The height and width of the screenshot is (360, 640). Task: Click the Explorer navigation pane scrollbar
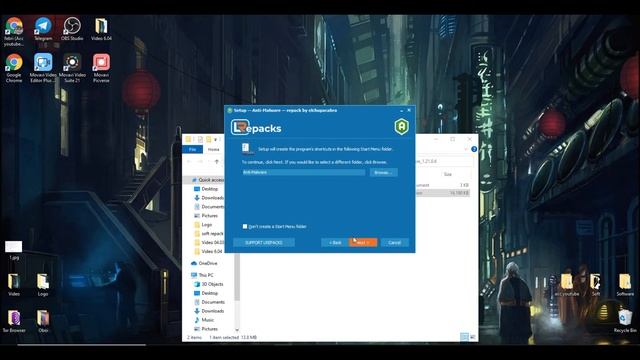pos(237,278)
